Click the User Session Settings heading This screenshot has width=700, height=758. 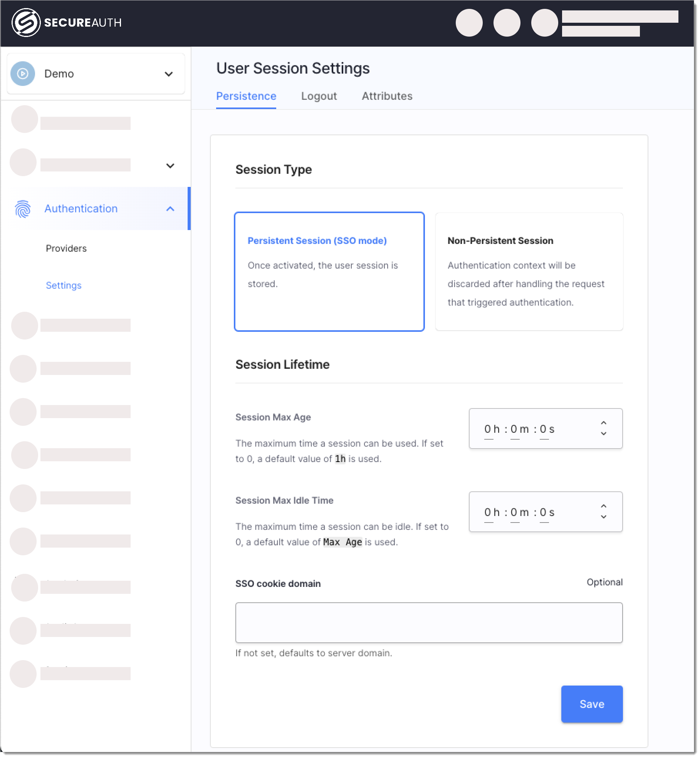(x=293, y=68)
